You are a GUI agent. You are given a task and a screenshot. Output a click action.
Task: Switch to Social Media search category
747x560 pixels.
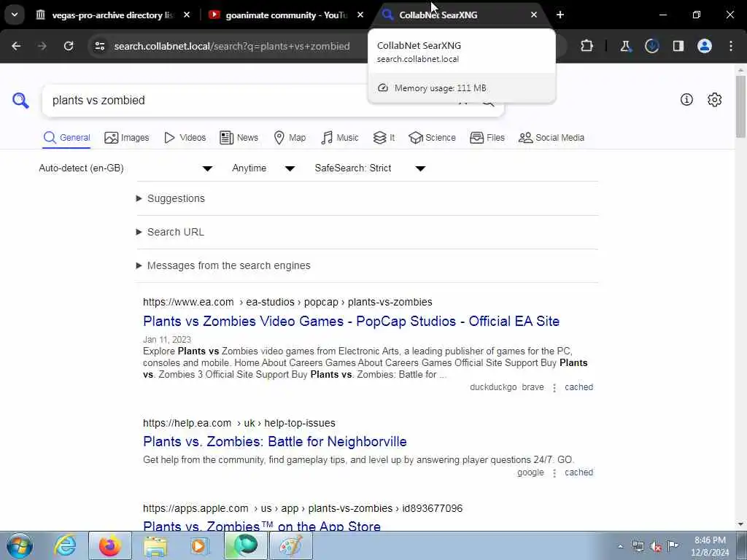pyautogui.click(x=551, y=138)
